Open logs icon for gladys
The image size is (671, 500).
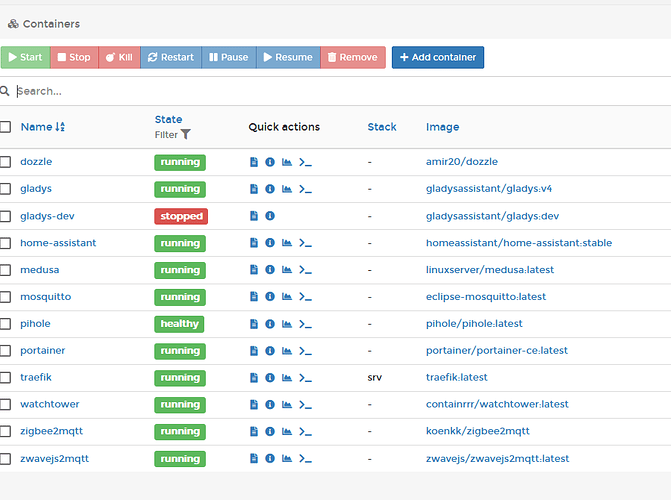point(254,189)
